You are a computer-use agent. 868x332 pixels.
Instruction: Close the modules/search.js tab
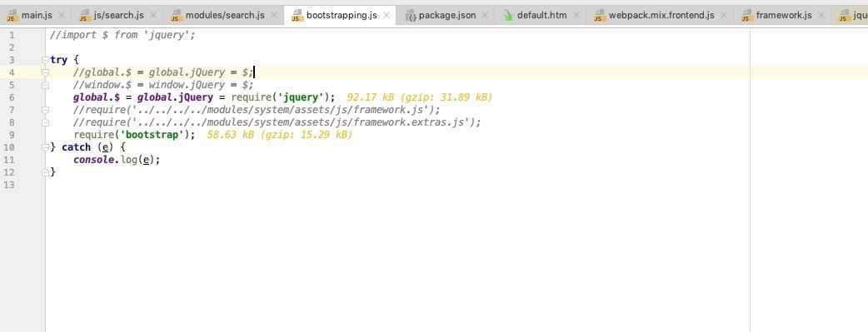(273, 16)
